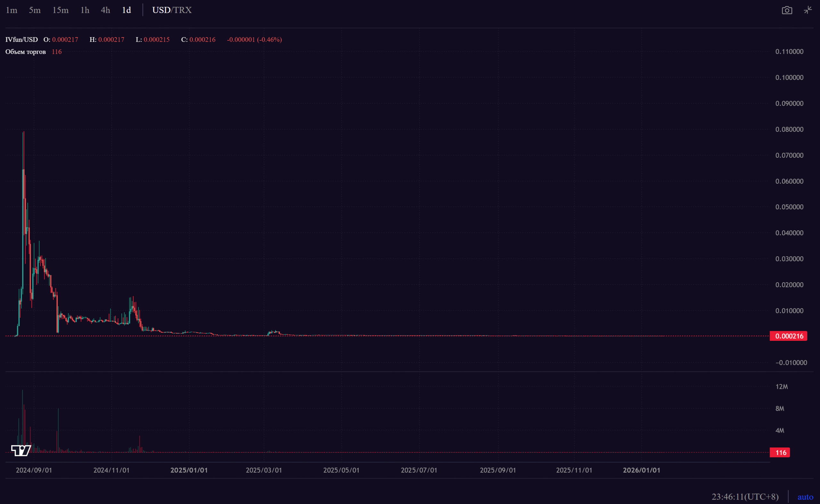Click the 0.010000 price axis label
The height and width of the screenshot is (504, 820).
[789, 311]
